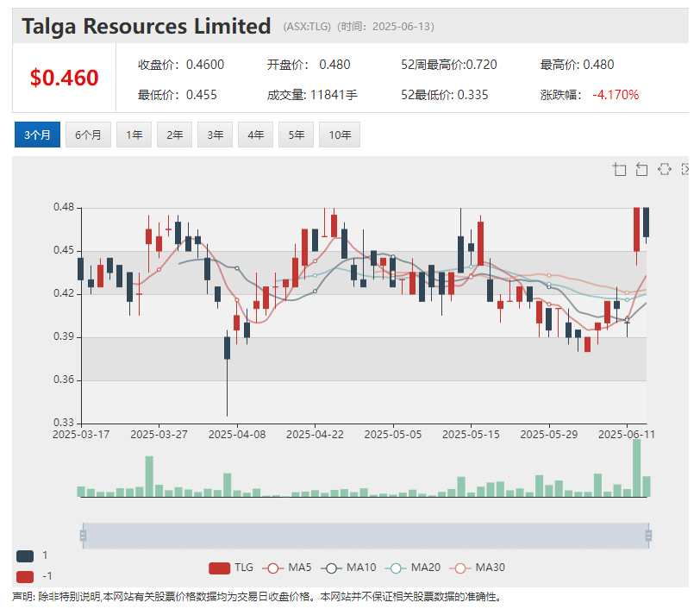Click the tallest volume bar near 2025-06-11
The width and height of the screenshot is (700, 615).
636,468
